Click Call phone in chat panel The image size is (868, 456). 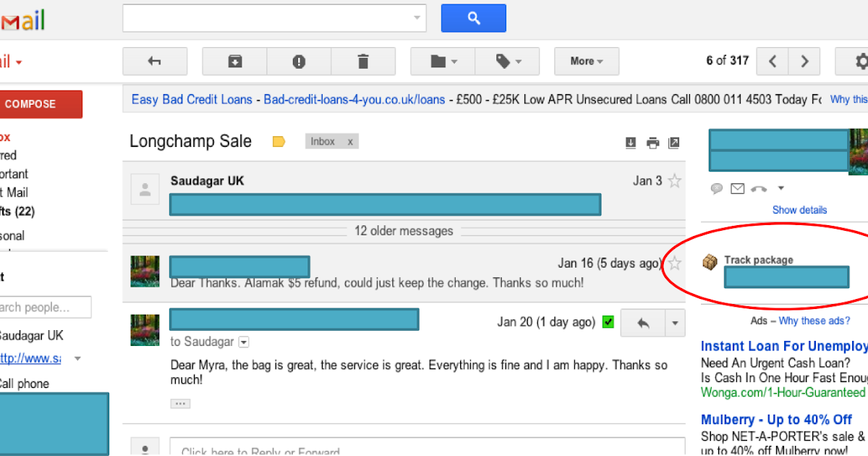point(25,384)
